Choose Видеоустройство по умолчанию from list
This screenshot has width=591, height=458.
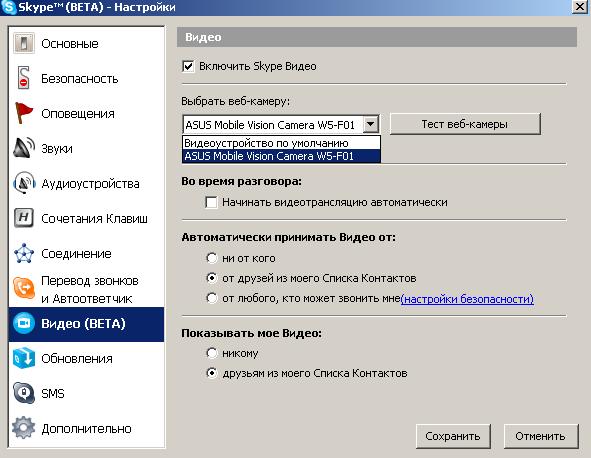[281, 143]
